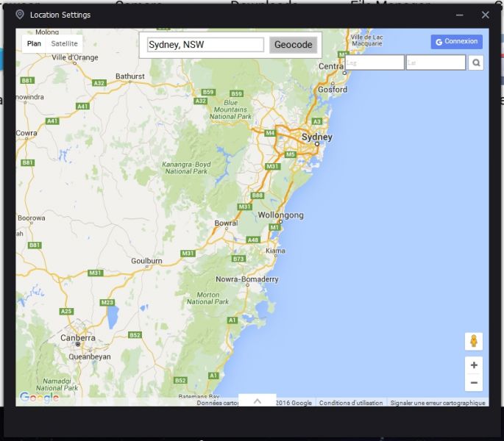Click the Google logo on map
504x441 pixels.
coord(39,398)
